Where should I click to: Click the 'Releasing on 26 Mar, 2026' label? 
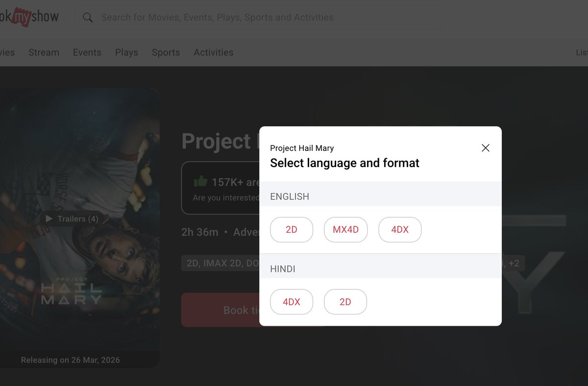71,360
